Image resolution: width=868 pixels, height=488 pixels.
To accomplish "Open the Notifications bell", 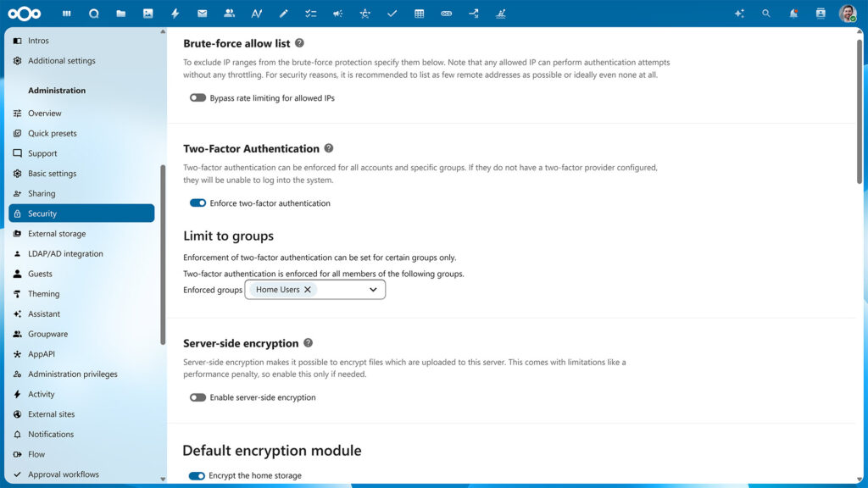I will point(793,13).
